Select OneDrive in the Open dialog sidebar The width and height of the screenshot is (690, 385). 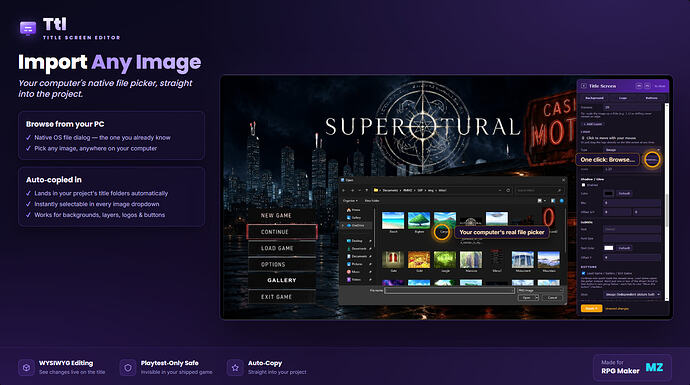(x=356, y=225)
